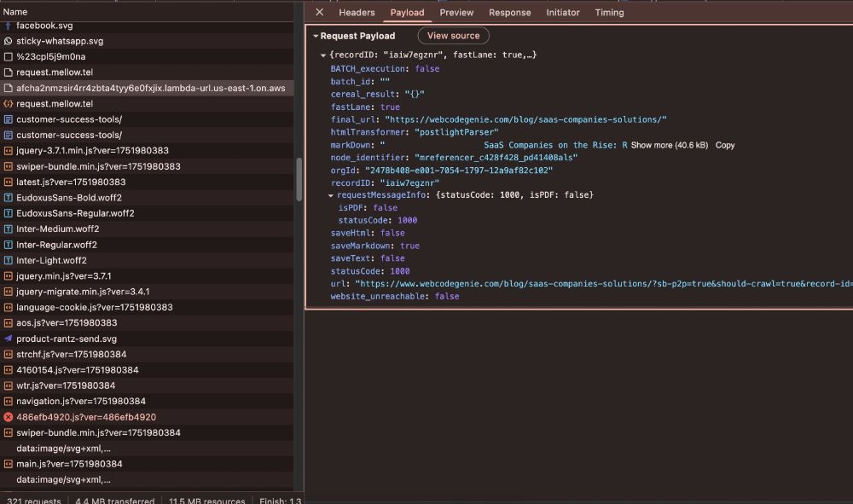Collapse the Request Payload section
Image resolution: width=853 pixels, height=504 pixels.
tap(316, 36)
